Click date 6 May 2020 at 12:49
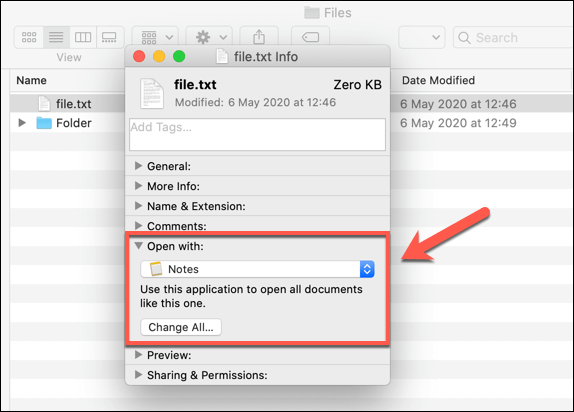Viewport: 574px width, 412px height. point(458,123)
